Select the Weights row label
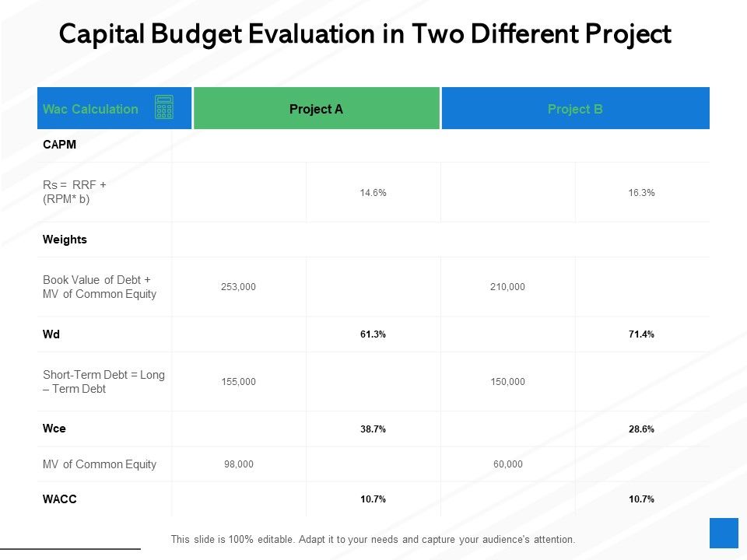Image resolution: width=747 pixels, height=560 pixels. click(65, 240)
